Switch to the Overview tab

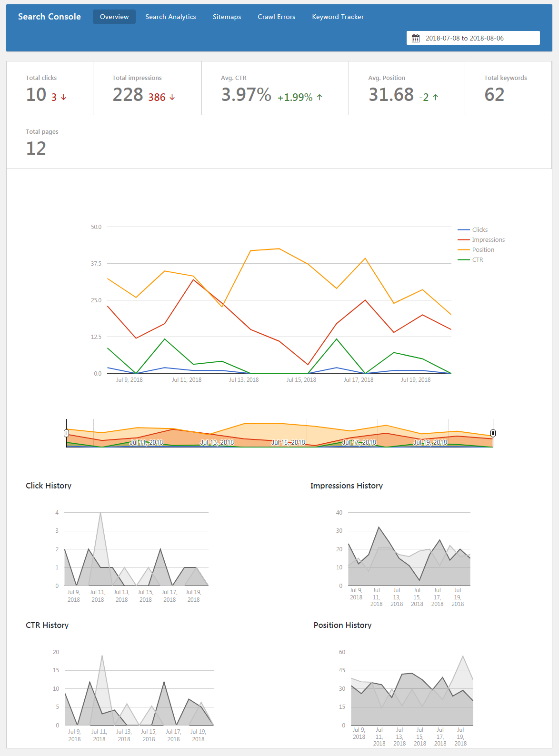tap(114, 17)
